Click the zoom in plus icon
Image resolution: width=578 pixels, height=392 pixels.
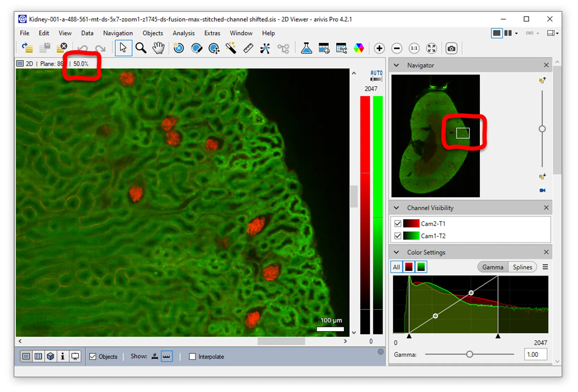click(x=379, y=48)
